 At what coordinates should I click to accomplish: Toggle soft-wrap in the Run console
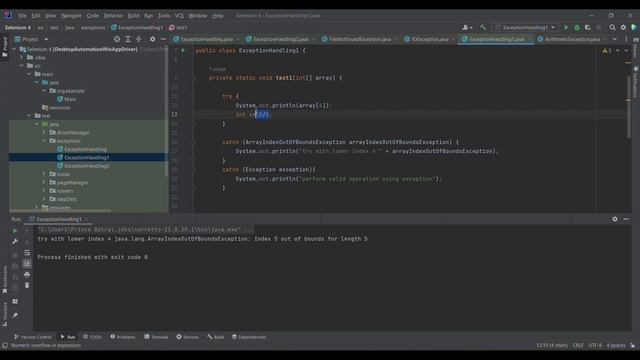[27, 253]
